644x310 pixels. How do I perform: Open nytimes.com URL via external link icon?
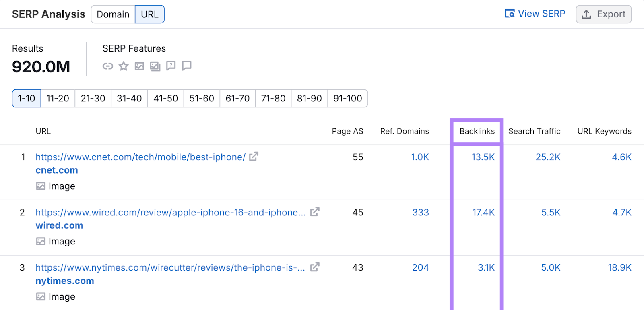[315, 267]
